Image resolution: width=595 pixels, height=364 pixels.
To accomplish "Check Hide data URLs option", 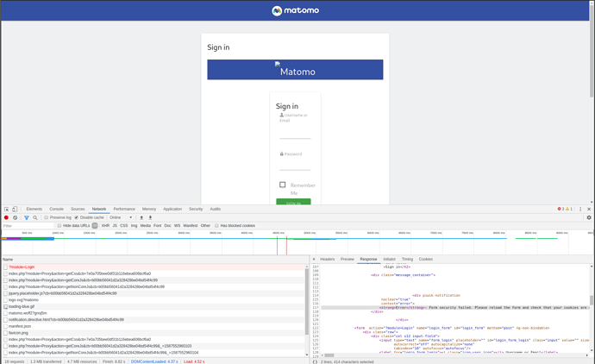I will (60, 225).
